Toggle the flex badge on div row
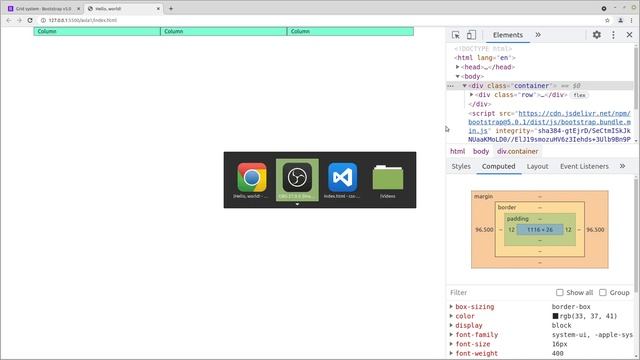Screen dimensions: 640x360 tap(579, 95)
